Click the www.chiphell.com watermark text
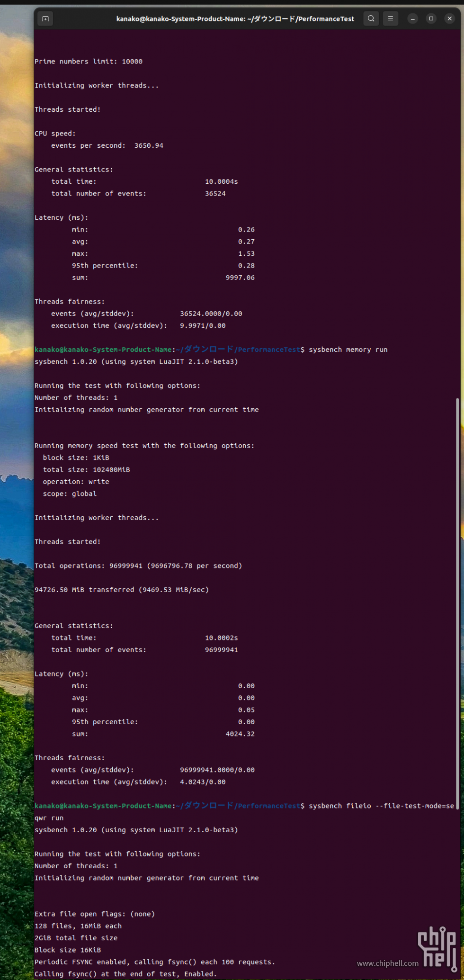 tap(388, 963)
